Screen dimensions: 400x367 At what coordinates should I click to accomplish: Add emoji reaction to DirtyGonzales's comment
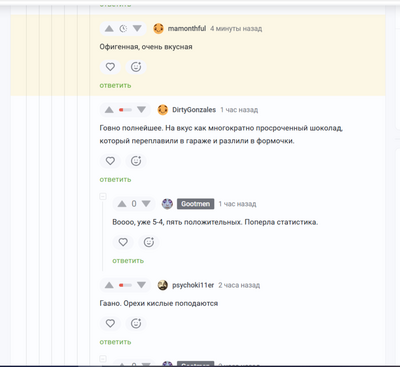[136, 161]
